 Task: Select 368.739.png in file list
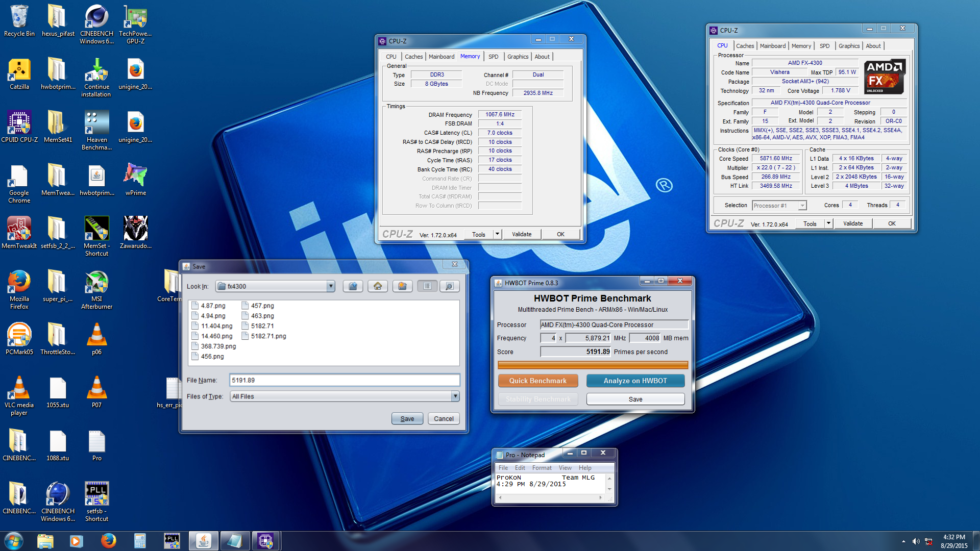click(x=214, y=346)
